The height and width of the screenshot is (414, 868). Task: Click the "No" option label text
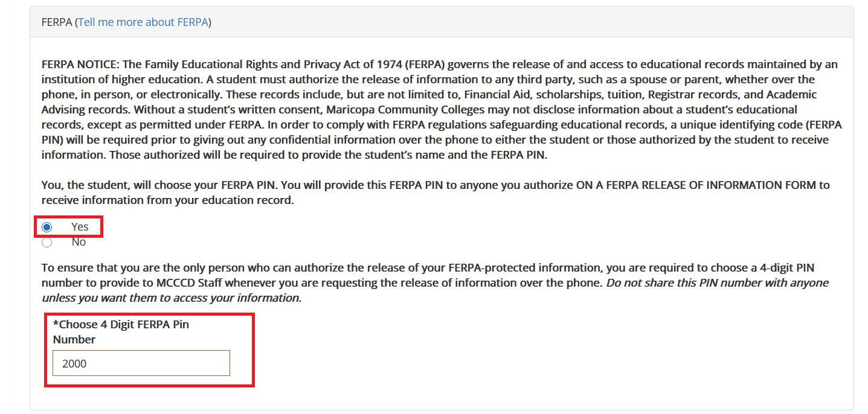pos(79,242)
